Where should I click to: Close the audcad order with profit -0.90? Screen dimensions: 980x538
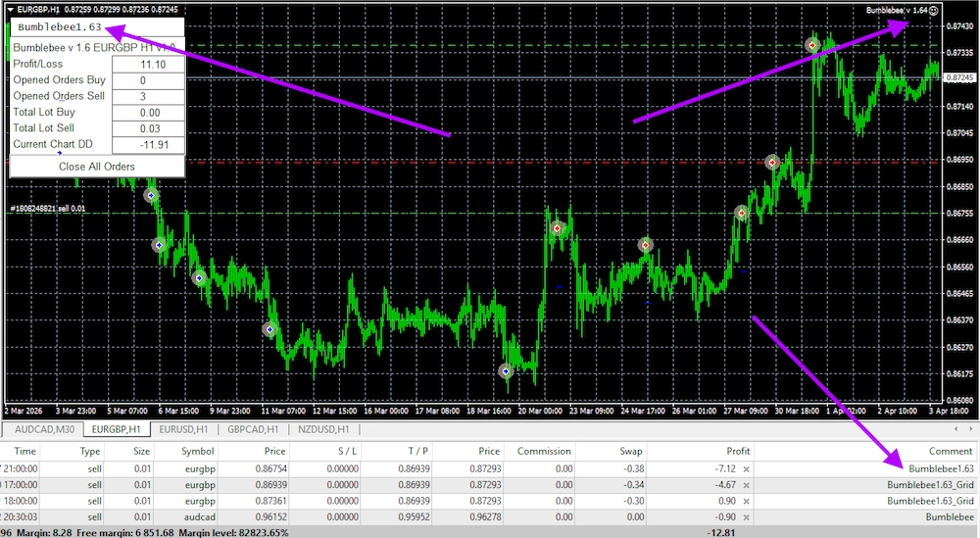pos(746,517)
